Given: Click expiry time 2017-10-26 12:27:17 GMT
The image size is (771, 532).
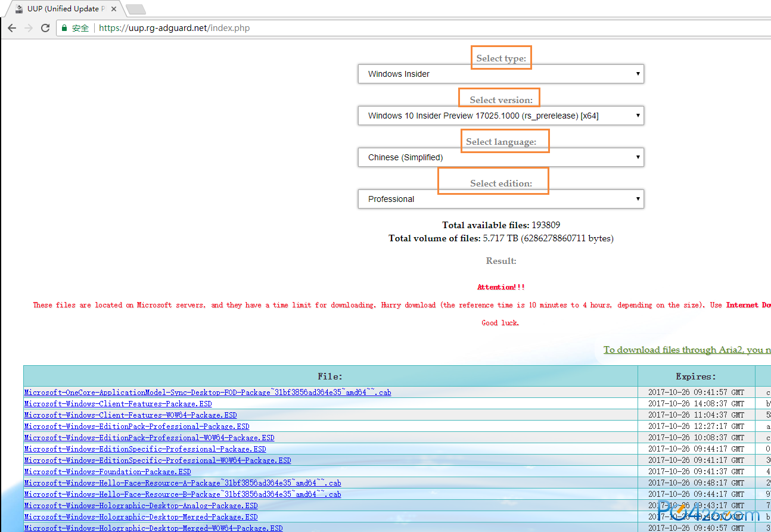Looking at the screenshot, I should (x=696, y=427).
